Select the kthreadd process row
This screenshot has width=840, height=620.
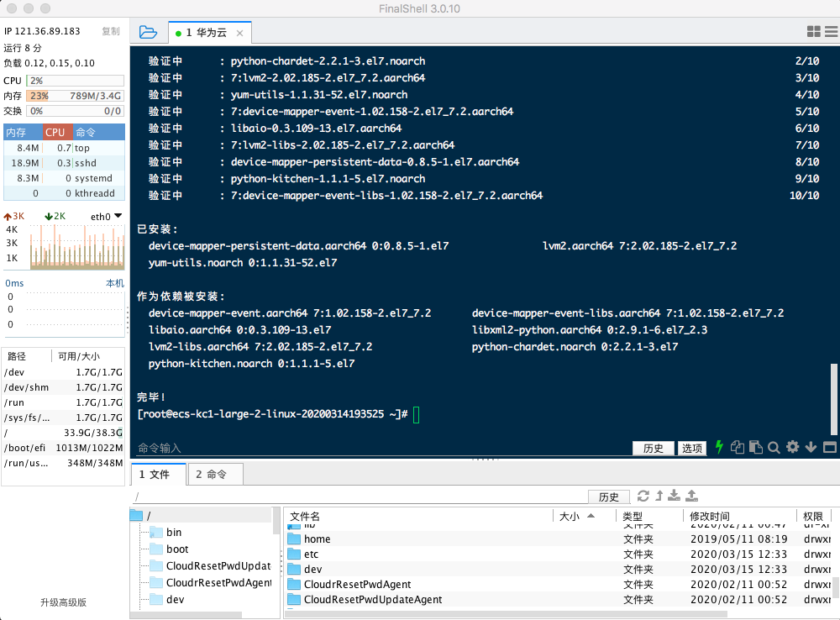pos(65,193)
